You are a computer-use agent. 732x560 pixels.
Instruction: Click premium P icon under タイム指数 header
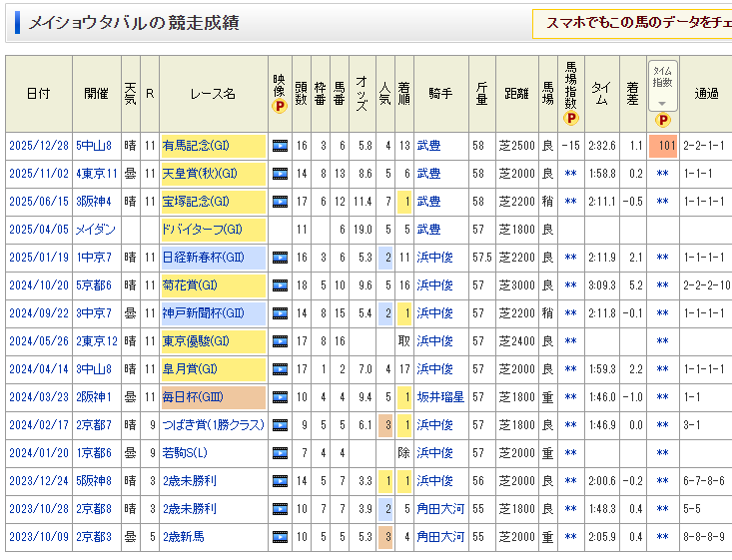coord(662,121)
